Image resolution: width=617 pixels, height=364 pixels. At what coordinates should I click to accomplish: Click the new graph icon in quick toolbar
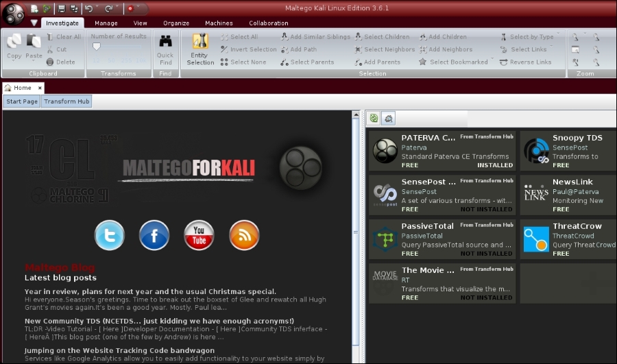point(34,8)
